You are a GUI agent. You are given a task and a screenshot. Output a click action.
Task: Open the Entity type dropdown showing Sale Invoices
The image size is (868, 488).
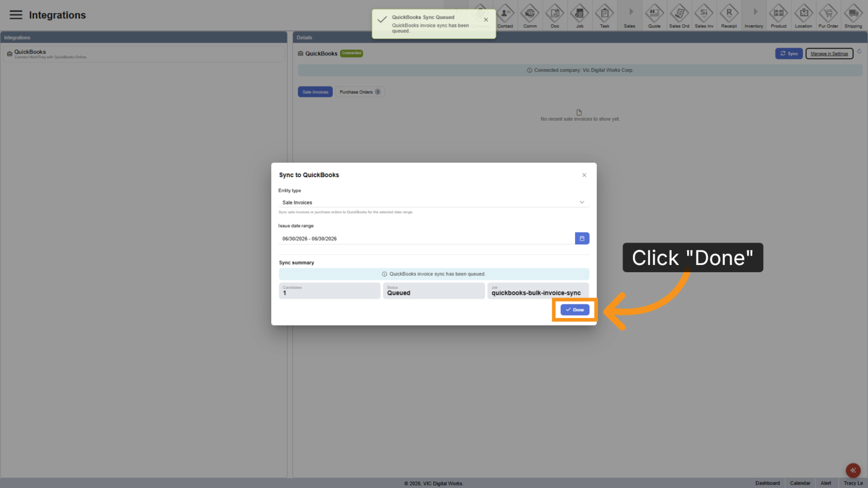433,202
